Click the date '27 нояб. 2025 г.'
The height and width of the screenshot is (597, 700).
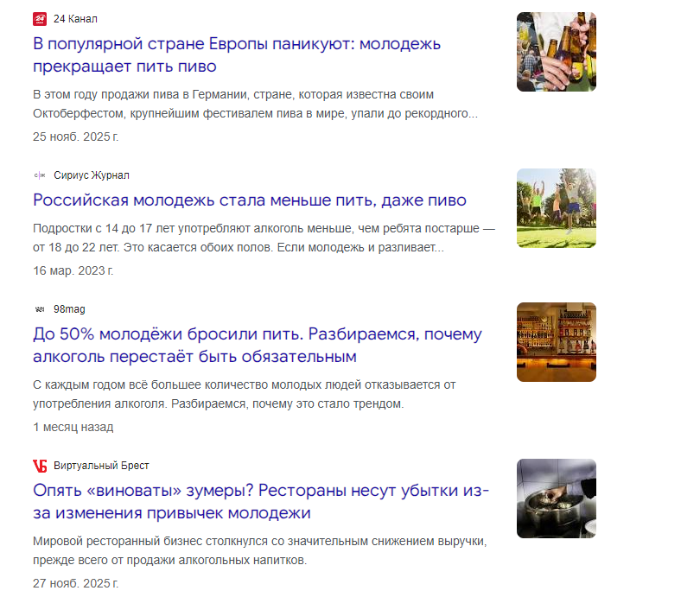75,584
